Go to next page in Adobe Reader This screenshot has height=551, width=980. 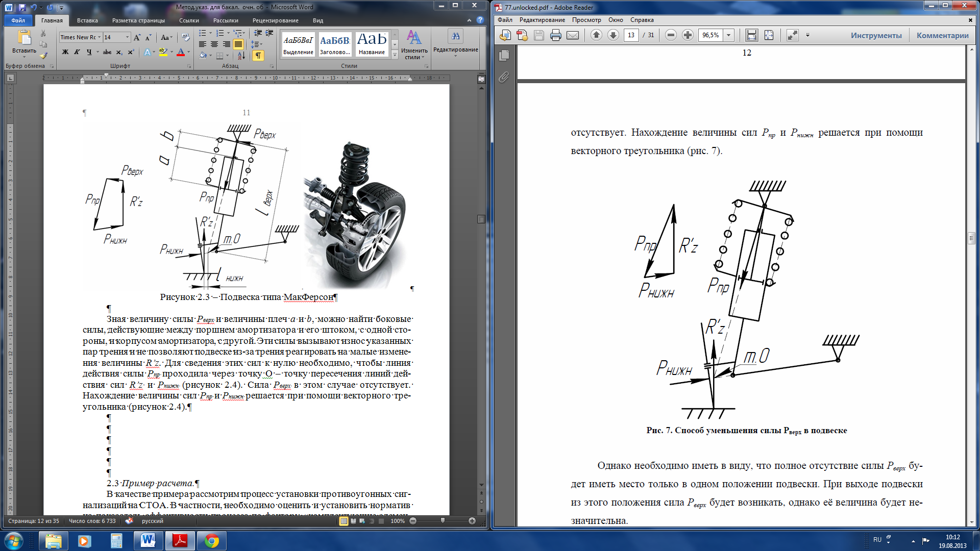click(x=613, y=35)
